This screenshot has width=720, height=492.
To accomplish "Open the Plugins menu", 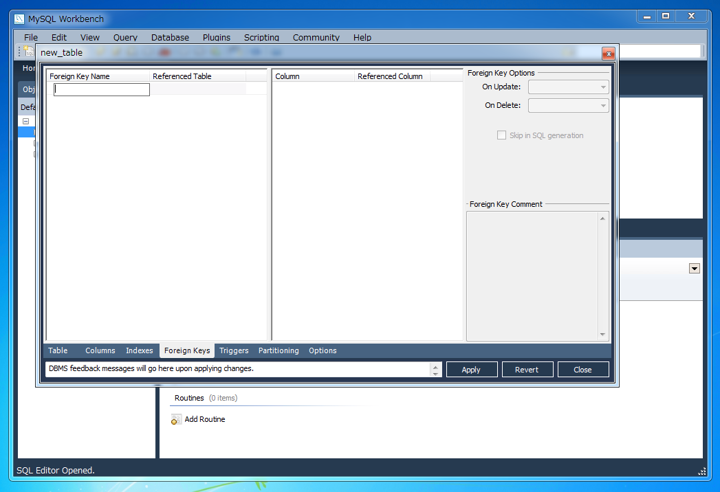I will [216, 38].
